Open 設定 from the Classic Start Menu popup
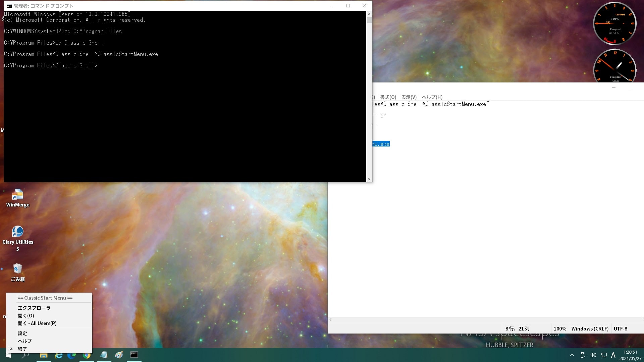Image resolution: width=644 pixels, height=362 pixels. click(x=22, y=333)
